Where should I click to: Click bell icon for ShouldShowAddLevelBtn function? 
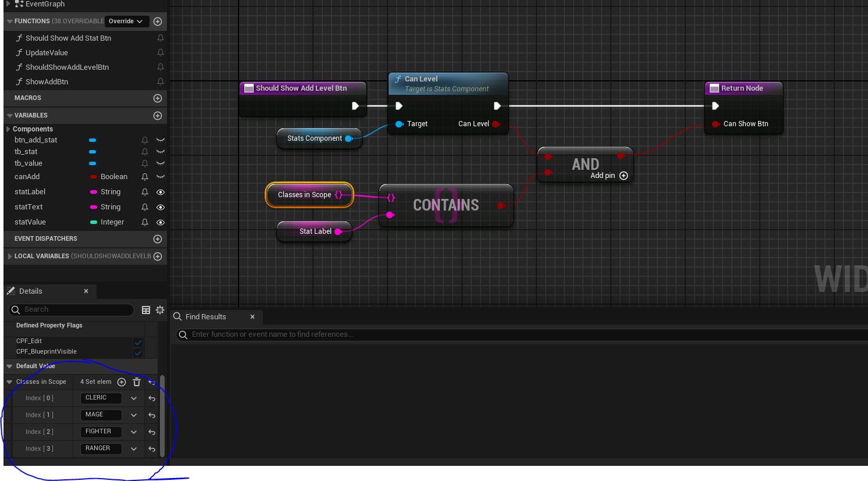(161, 67)
